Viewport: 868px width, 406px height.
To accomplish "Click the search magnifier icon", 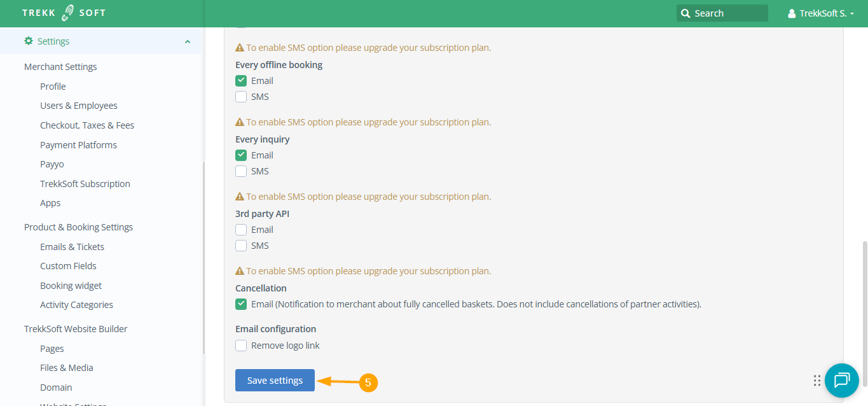I will [685, 13].
